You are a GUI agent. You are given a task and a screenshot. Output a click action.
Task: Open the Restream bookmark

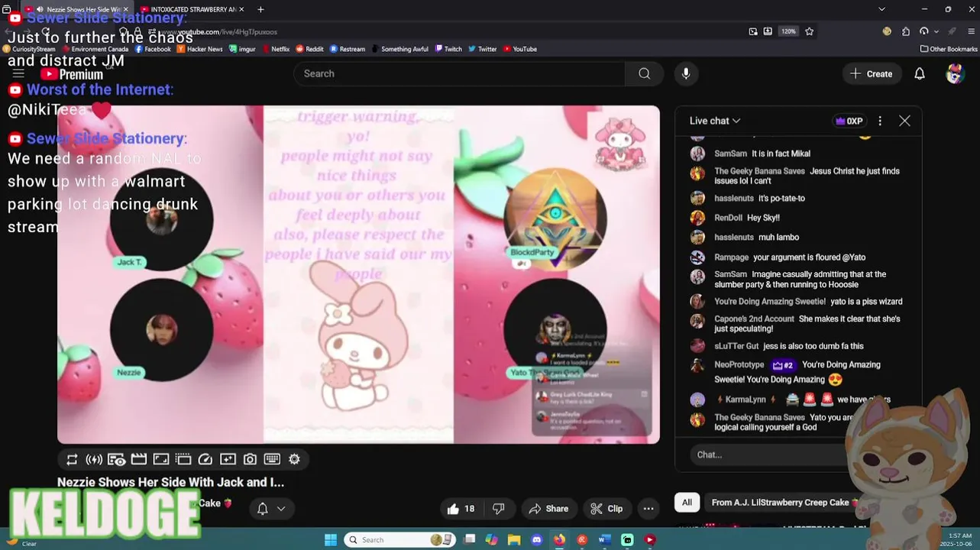pos(348,49)
